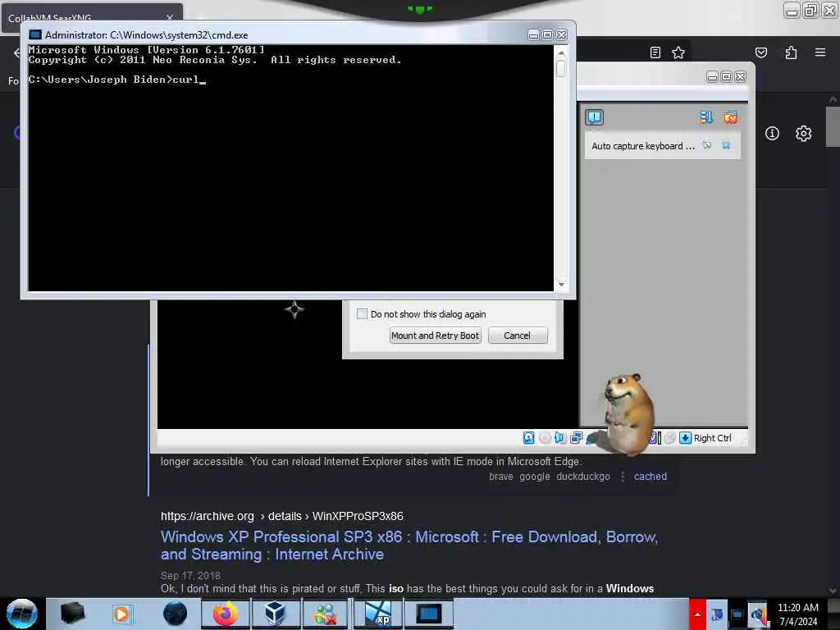
Task: Click the duckduckgo engine label
Action: [583, 477]
